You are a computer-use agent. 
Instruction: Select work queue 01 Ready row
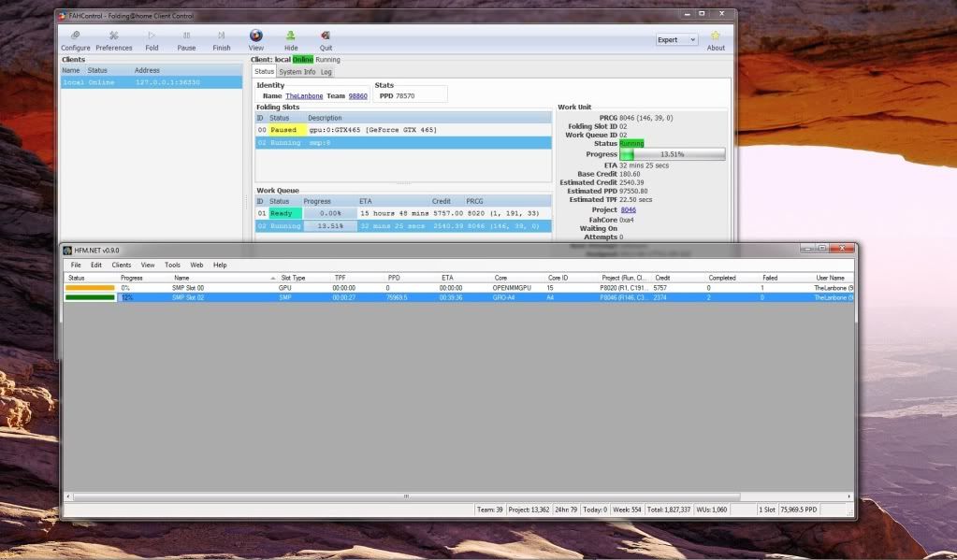[x=403, y=213]
